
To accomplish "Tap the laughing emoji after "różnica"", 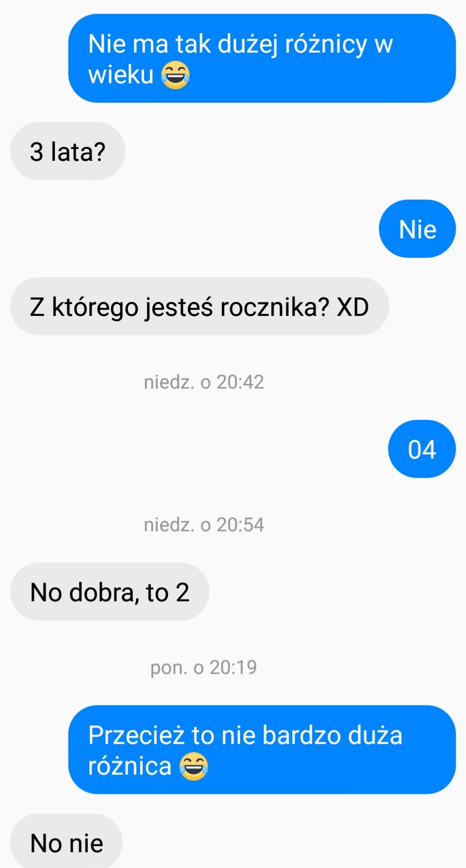I will coord(193,767).
